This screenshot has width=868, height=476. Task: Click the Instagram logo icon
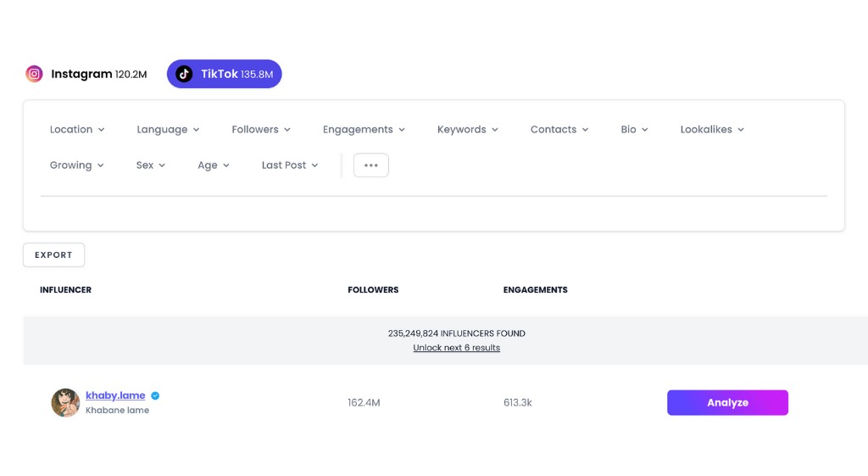(x=34, y=74)
